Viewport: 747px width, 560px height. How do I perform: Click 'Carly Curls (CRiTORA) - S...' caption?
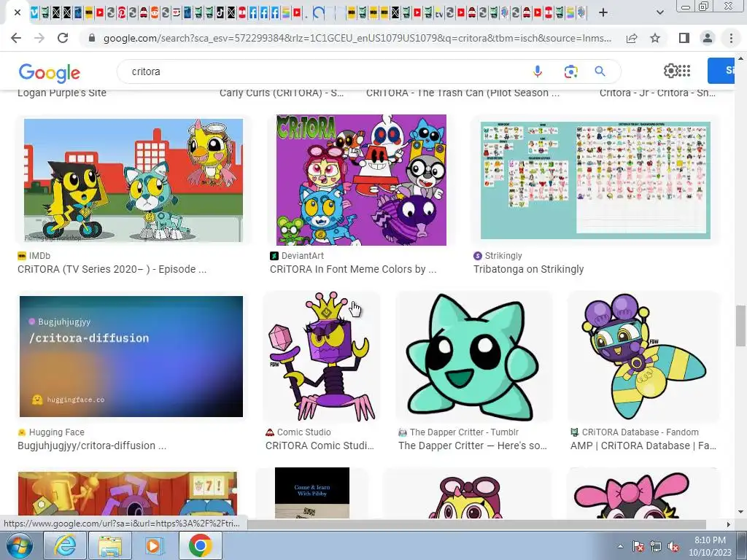tap(282, 93)
